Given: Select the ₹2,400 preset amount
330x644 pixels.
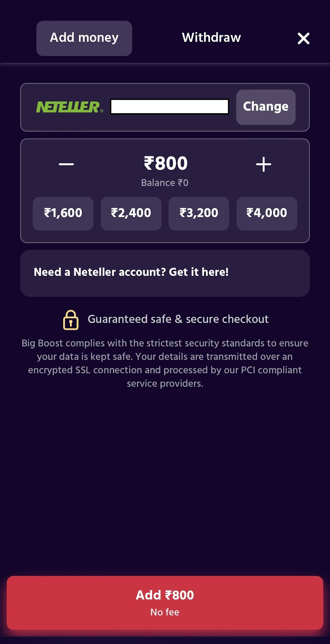Looking at the screenshot, I should point(131,213).
